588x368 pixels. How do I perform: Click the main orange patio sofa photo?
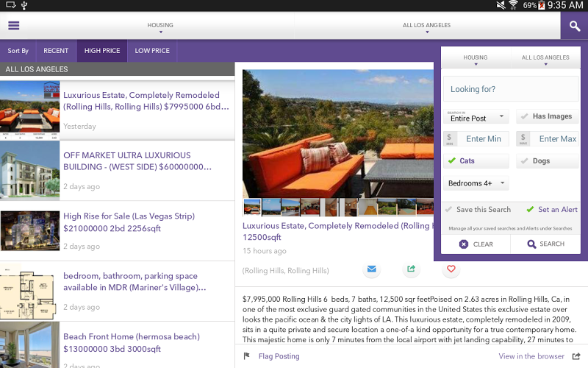[x=338, y=133]
